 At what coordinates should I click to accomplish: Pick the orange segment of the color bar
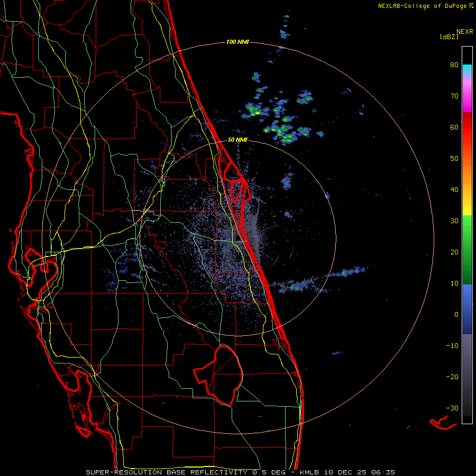467,173
